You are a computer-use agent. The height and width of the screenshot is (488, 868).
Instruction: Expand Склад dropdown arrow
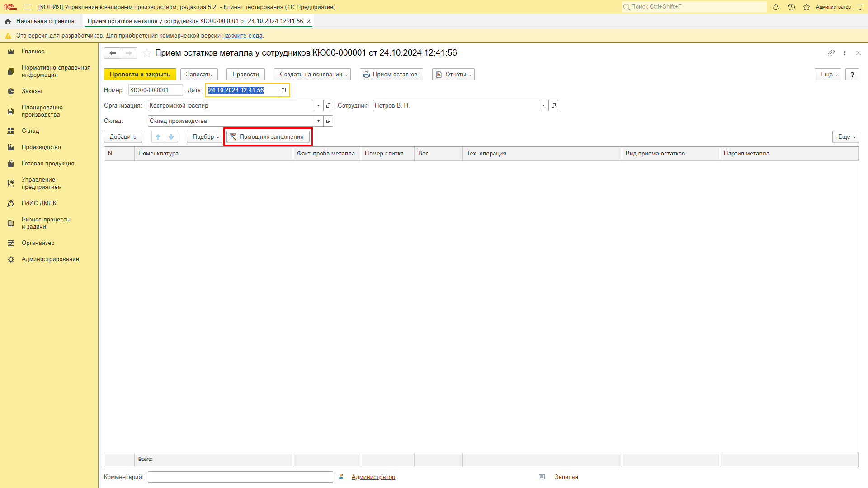[319, 121]
